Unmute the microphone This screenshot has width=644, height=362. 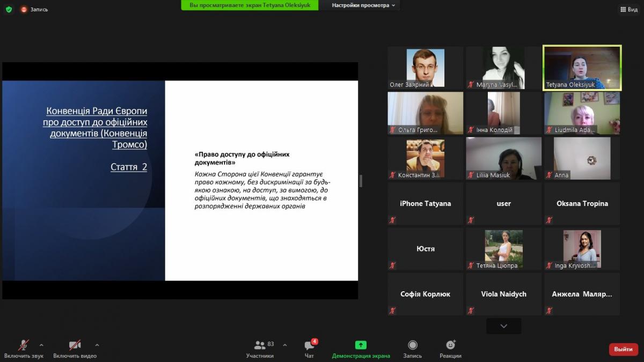click(24, 345)
